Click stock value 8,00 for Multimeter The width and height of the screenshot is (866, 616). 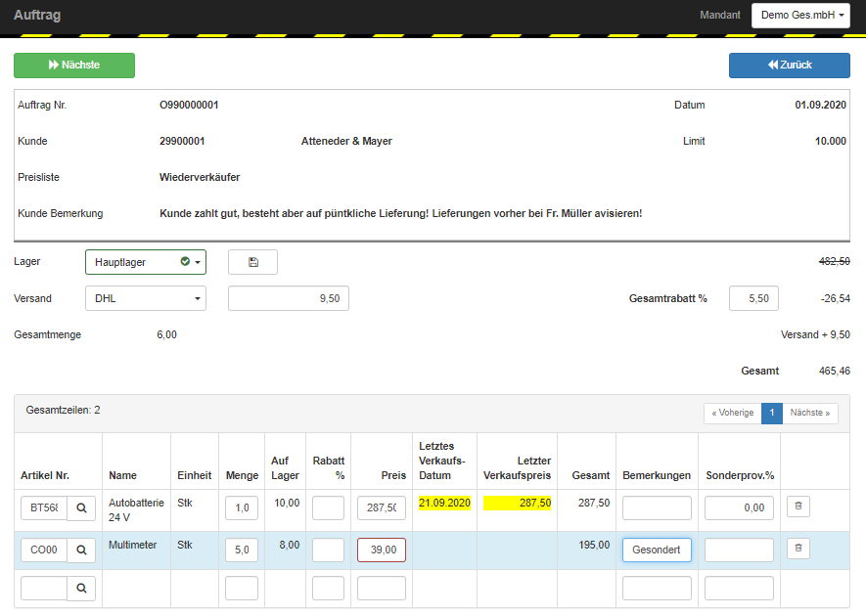(290, 545)
